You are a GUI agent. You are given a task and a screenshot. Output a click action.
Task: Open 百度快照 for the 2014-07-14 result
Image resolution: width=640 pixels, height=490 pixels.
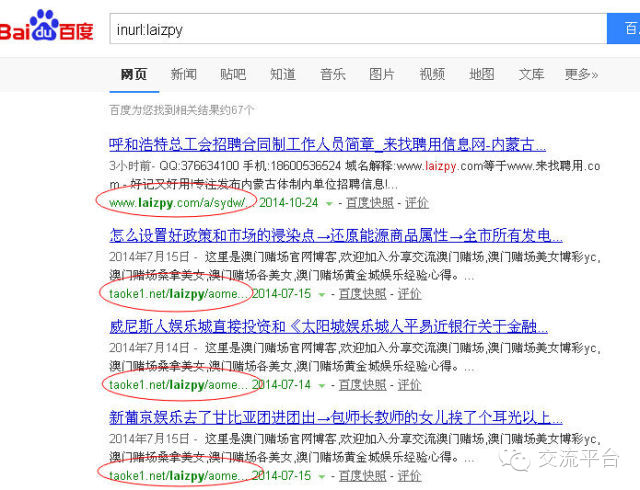click(362, 385)
